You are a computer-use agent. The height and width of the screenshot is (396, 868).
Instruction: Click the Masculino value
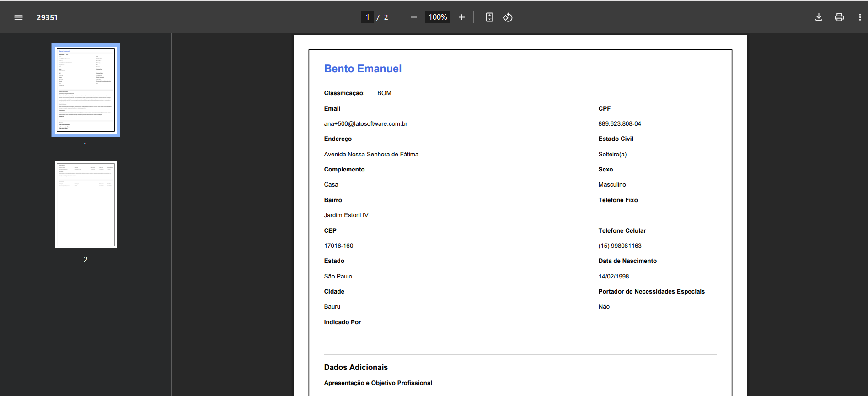tap(612, 184)
